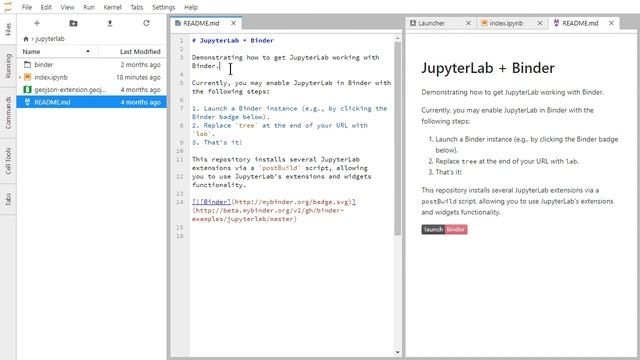The image size is (640, 360).
Task: Click '2 months ago' modified time
Action: 140,64
